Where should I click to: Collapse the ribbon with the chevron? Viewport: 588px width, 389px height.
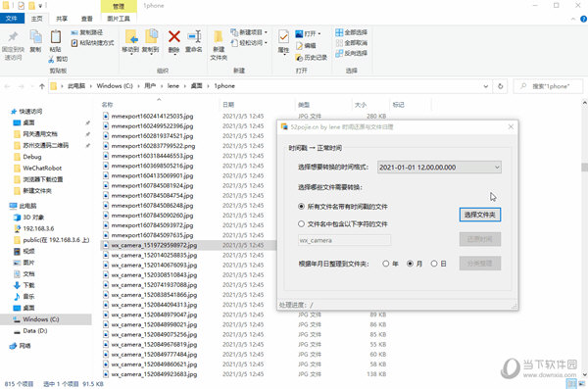[x=573, y=19]
